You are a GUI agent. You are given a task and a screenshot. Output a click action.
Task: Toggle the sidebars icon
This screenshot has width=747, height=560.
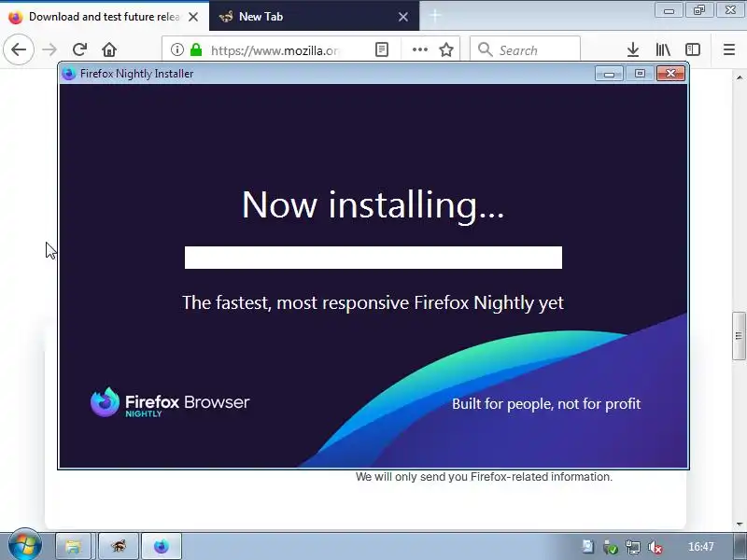[693, 49]
